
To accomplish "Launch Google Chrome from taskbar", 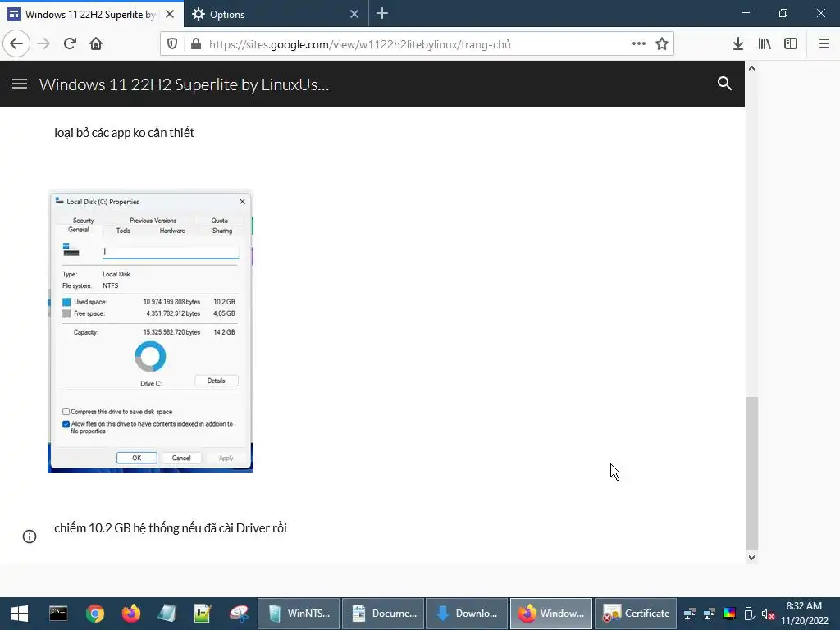I will pos(95,614).
